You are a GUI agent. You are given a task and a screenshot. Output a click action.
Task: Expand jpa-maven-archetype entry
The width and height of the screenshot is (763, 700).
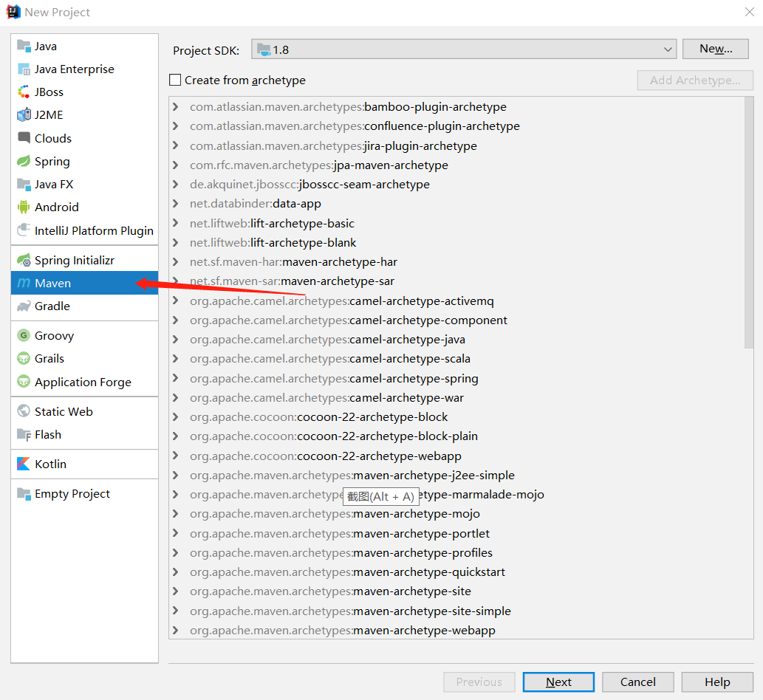tap(176, 165)
